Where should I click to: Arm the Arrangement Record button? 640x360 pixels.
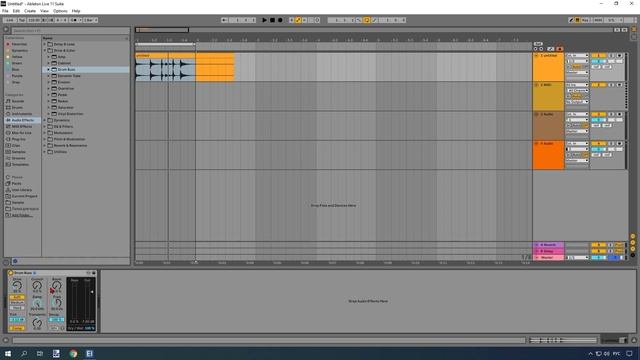coord(280,20)
